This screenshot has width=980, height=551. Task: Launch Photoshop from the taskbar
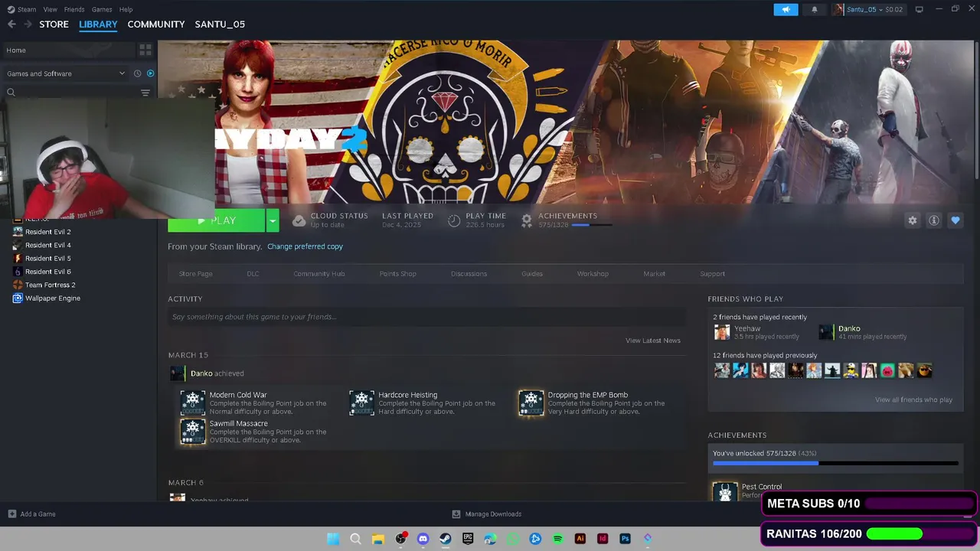[x=625, y=539]
